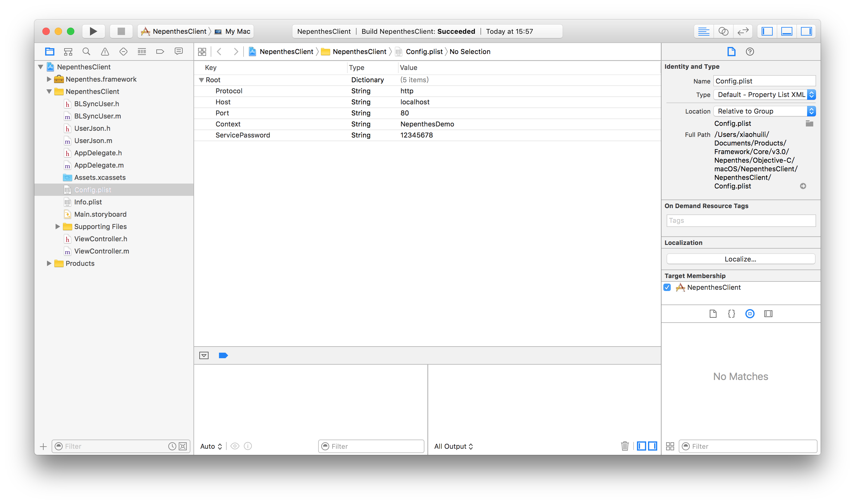The height and width of the screenshot is (504, 855).
Task: Open the file Type dropdown
Action: [x=764, y=95]
